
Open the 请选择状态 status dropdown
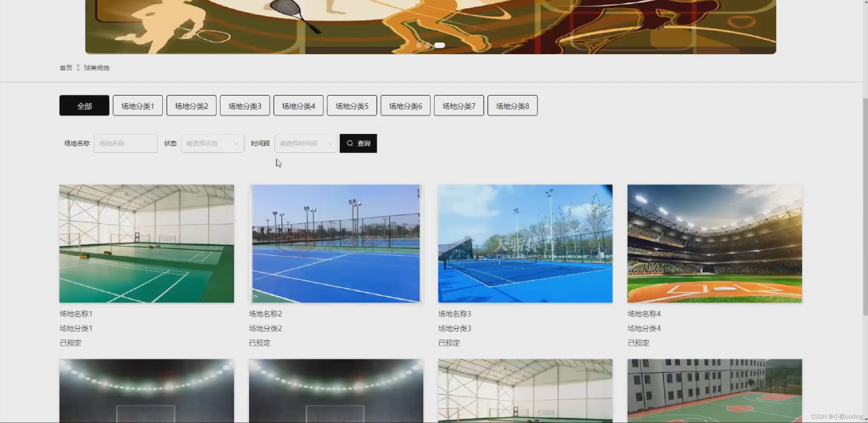213,143
